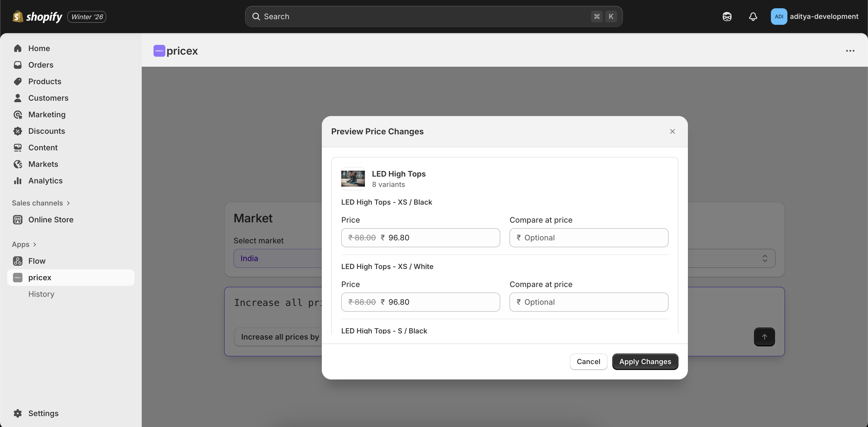Open the market select dropdown arrows
Screen dimensions: 868x427
point(765,258)
